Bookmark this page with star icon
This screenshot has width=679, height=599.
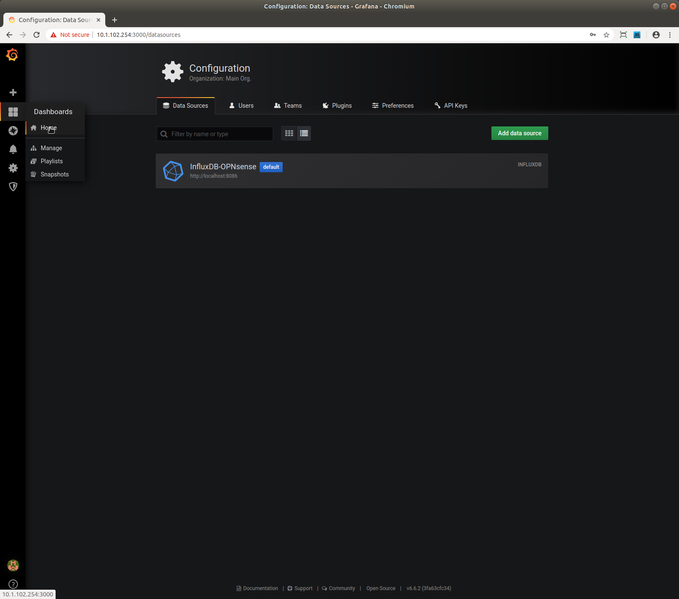[x=606, y=35]
